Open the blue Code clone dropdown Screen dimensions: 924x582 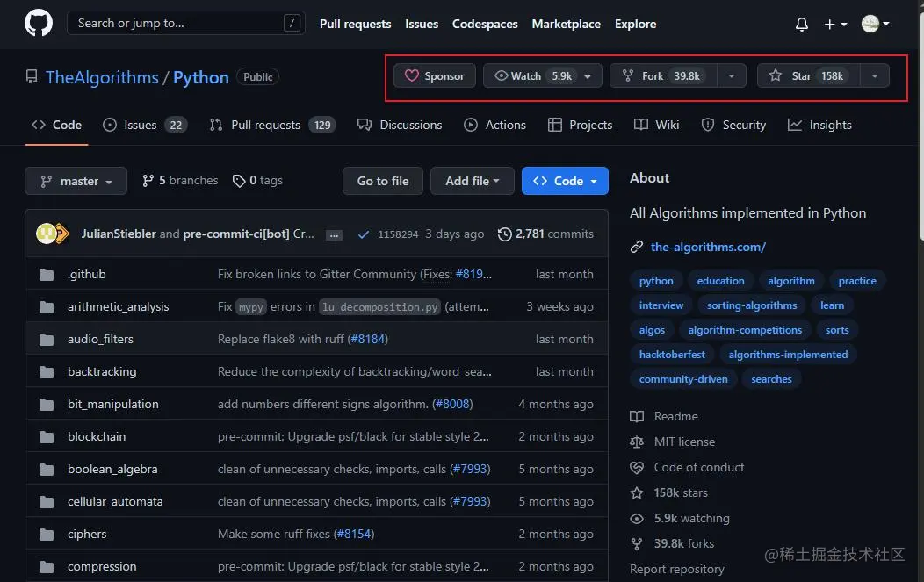565,181
